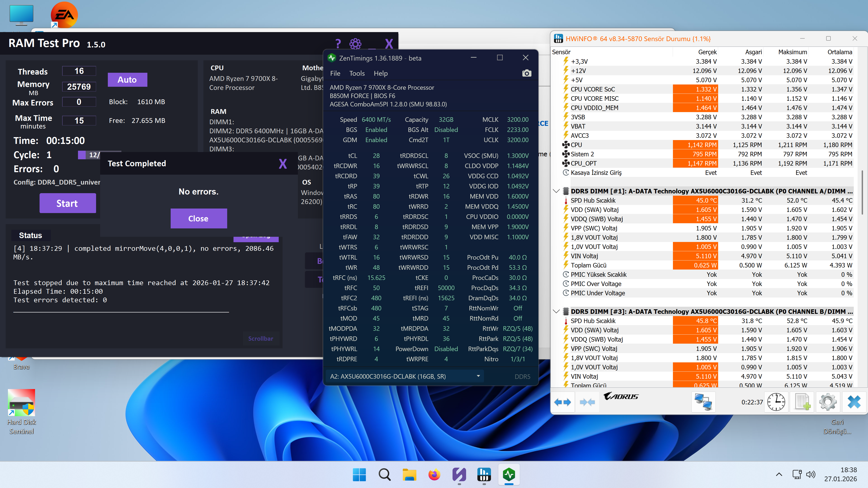The height and width of the screenshot is (488, 868).
Task: Open the taskbar clock and date
Action: coord(840,474)
